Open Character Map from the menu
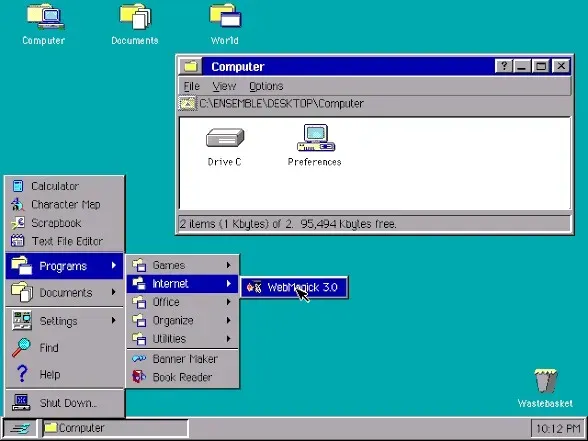The height and width of the screenshot is (441, 588). (x=64, y=204)
